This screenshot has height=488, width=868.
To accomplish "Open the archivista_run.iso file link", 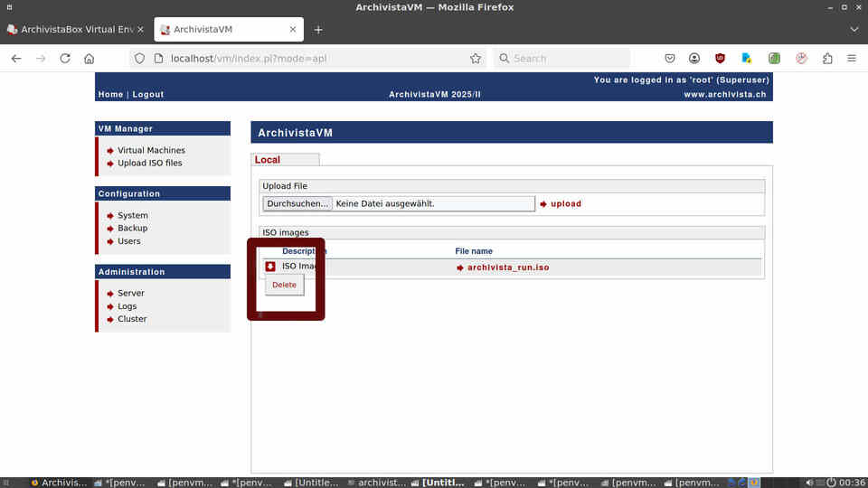I will coord(508,267).
